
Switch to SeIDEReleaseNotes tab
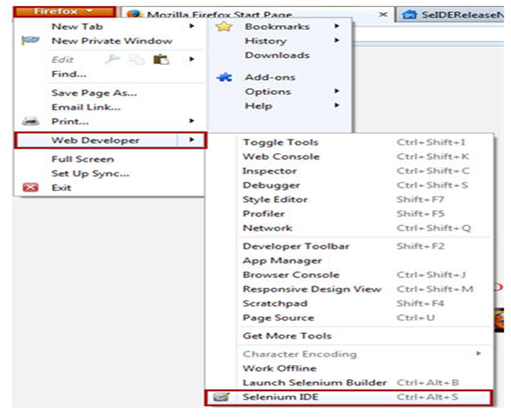click(450, 15)
